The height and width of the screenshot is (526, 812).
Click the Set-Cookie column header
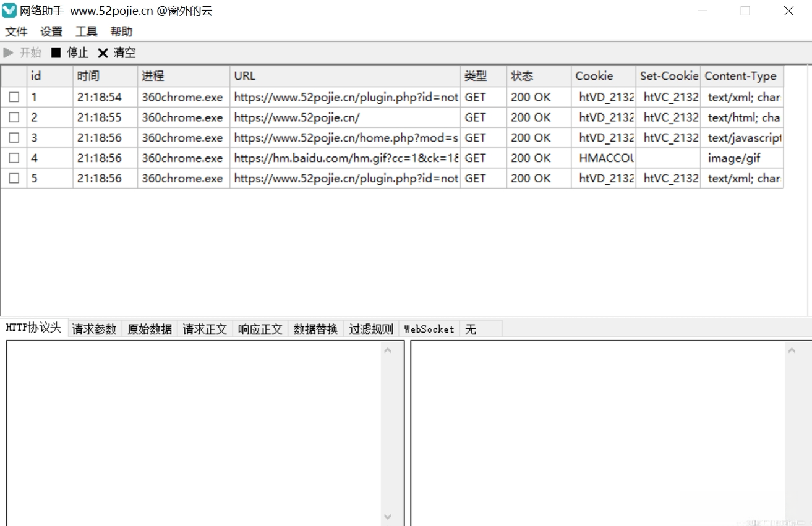[669, 76]
